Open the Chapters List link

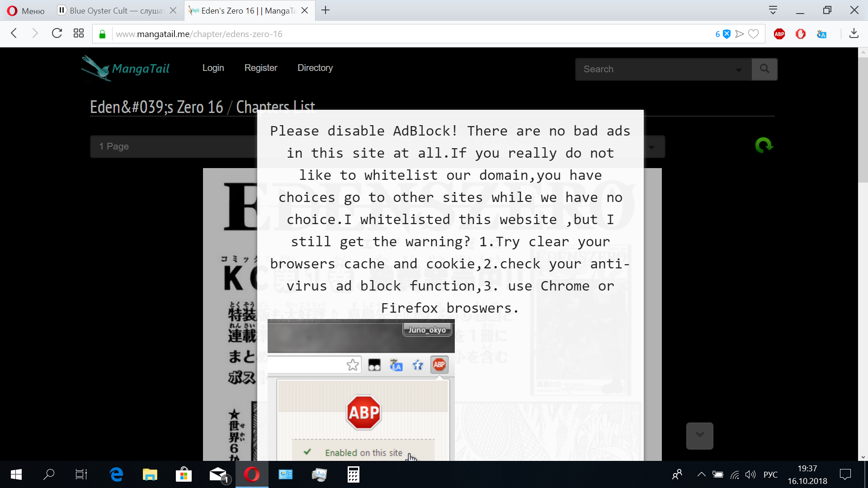click(276, 107)
